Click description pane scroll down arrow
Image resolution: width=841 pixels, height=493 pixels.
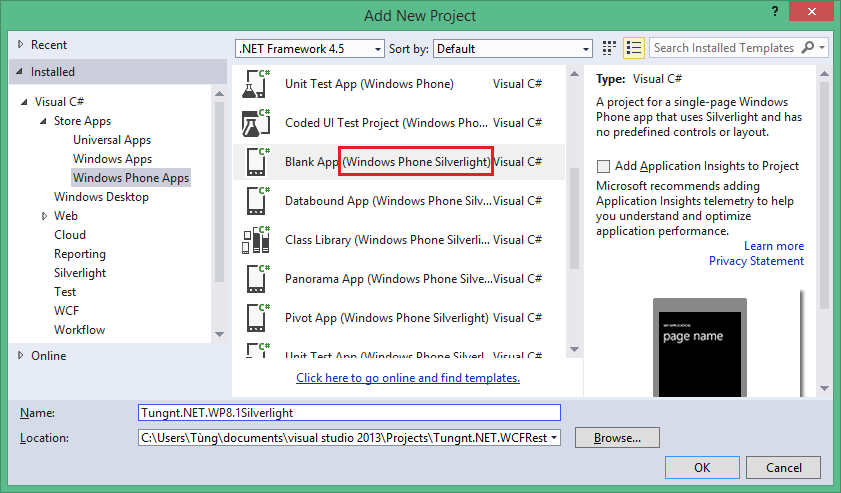click(824, 388)
